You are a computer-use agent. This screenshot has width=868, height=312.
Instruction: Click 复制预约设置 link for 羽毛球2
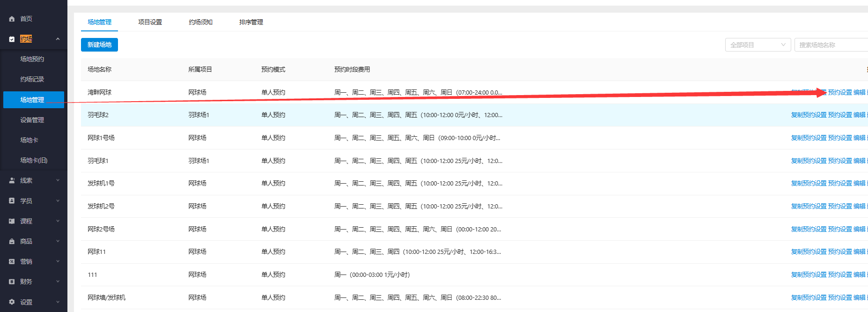click(x=809, y=115)
